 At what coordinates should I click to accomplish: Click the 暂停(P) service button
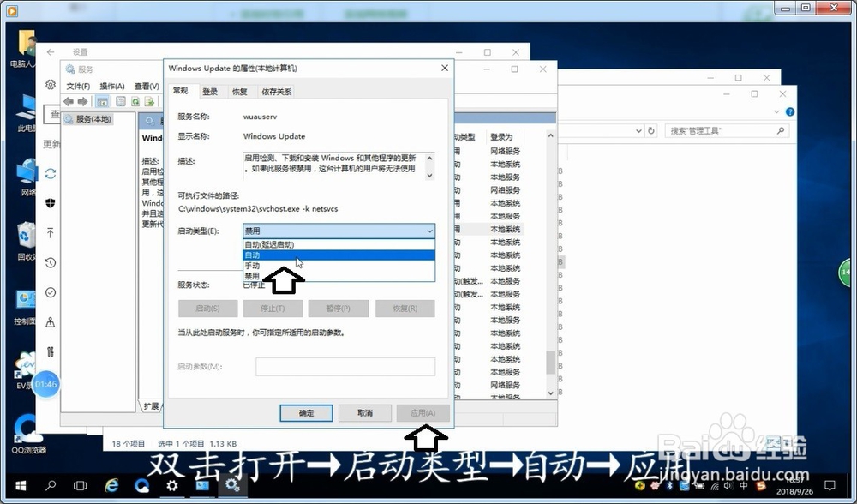click(x=338, y=309)
